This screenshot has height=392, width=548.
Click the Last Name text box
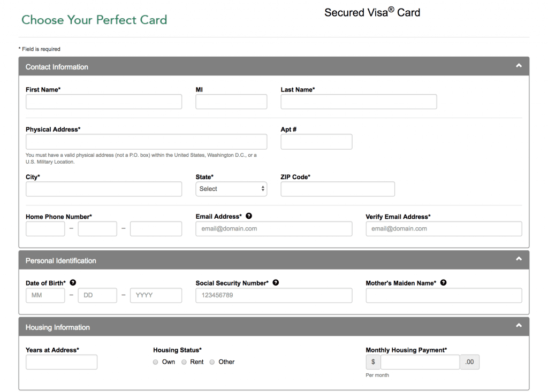359,102
